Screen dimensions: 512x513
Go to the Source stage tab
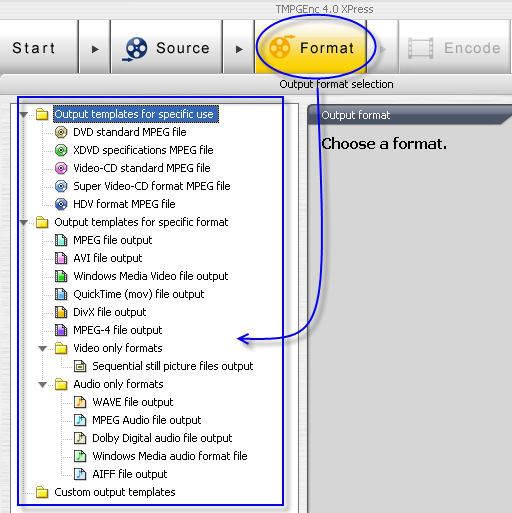166,47
